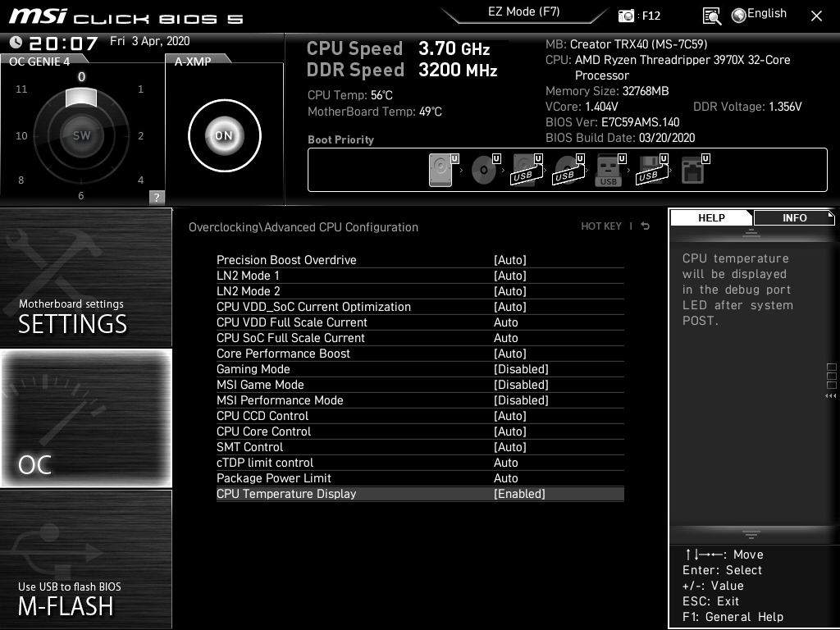This screenshot has width=840, height=630.
Task: Select the Core Performance Boost label
Action: click(x=283, y=354)
